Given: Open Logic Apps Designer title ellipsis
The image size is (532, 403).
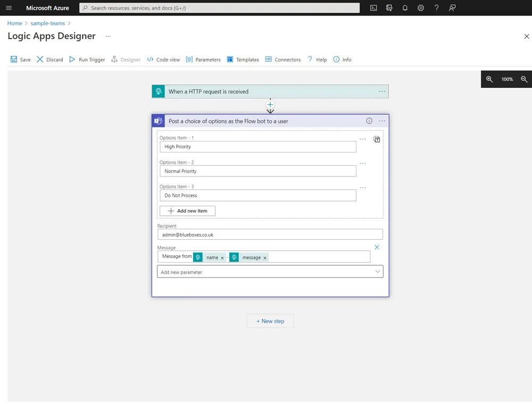Looking at the screenshot, I should coord(108,36).
